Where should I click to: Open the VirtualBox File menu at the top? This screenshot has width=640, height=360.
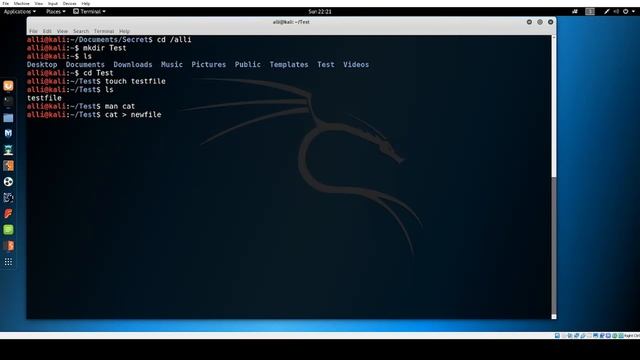(x=6, y=3)
